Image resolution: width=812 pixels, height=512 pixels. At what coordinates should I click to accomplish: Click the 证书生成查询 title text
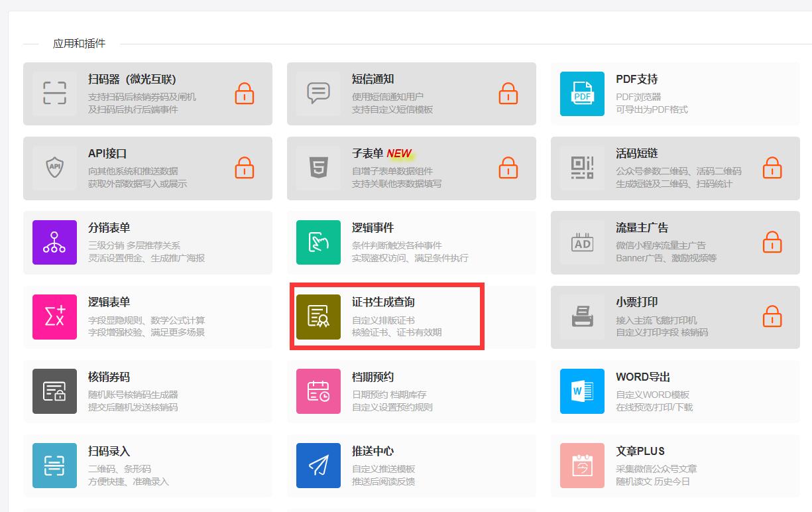(x=384, y=302)
